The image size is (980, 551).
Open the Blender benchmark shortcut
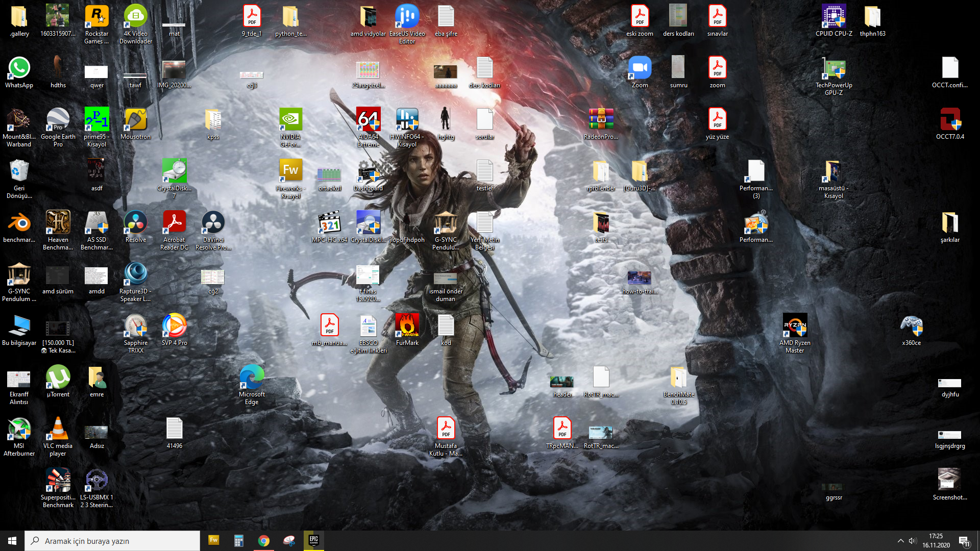(19, 227)
